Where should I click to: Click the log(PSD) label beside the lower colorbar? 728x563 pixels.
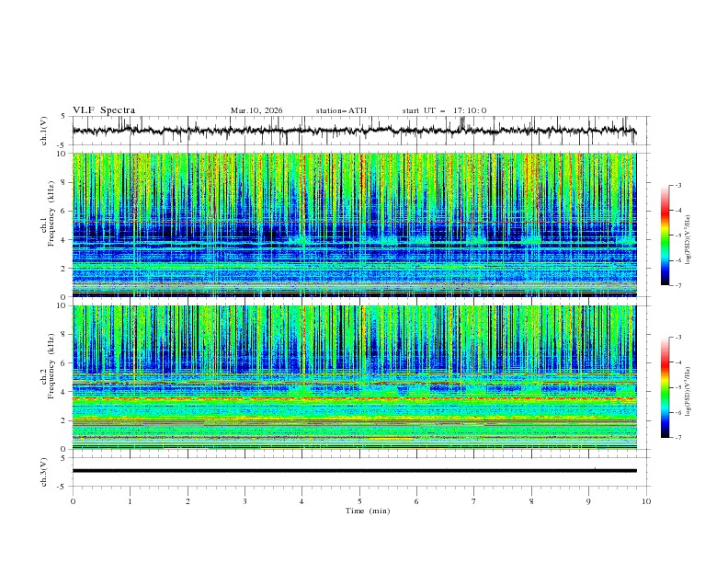click(688, 391)
